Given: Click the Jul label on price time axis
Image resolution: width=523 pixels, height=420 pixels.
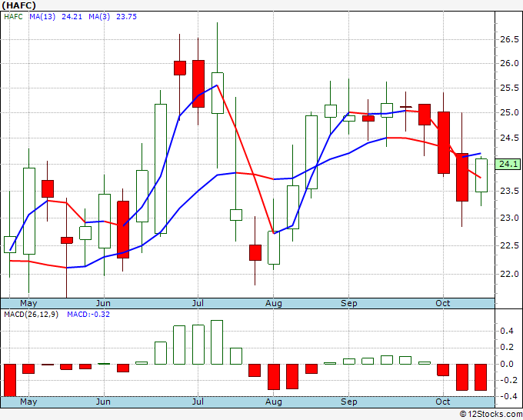Looking at the screenshot, I should coord(198,303).
